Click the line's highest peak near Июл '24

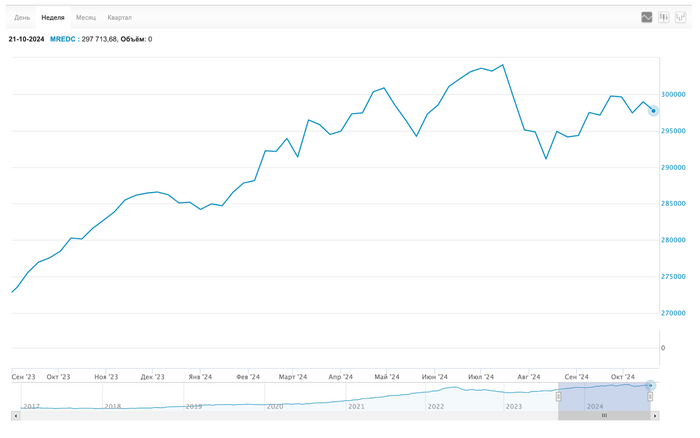click(502, 65)
